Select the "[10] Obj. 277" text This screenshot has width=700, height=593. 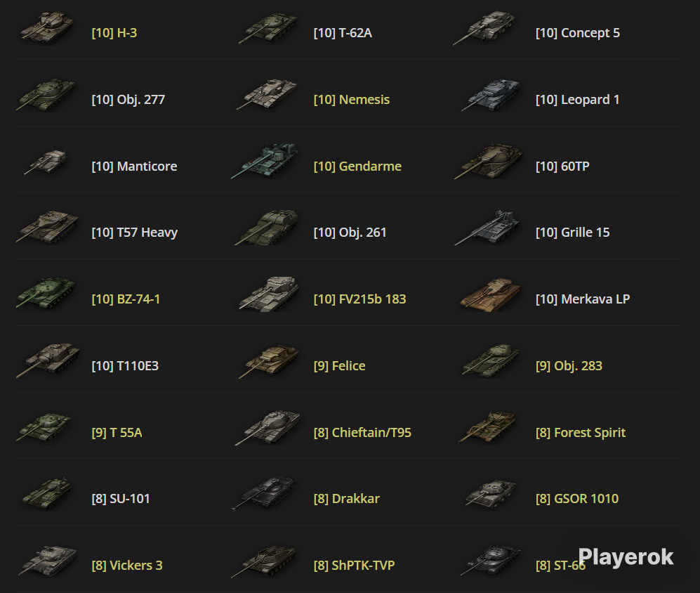pos(128,100)
